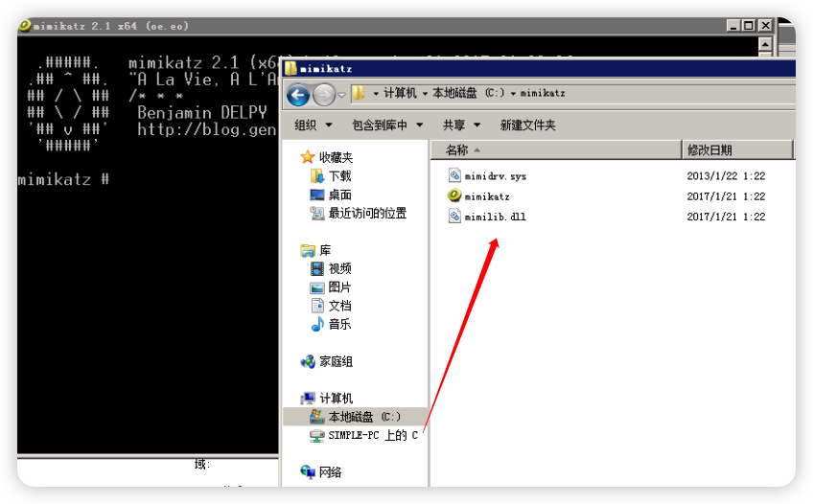Open the 视频 library
Screen dimensions: 813x504
pos(340,268)
